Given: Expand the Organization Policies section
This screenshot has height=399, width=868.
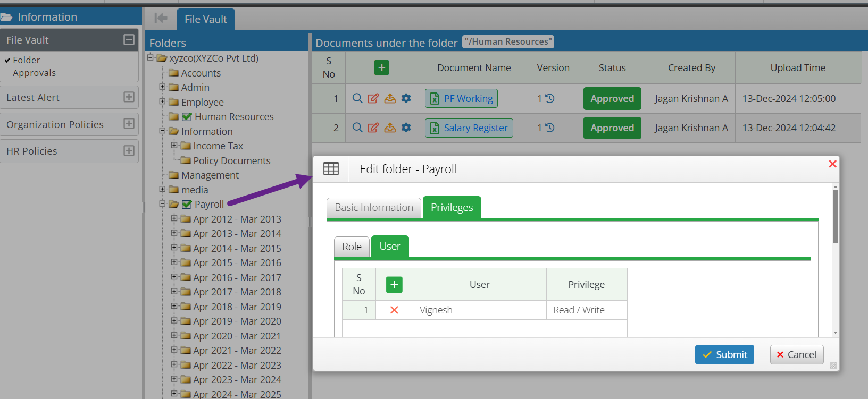Looking at the screenshot, I should pos(129,124).
